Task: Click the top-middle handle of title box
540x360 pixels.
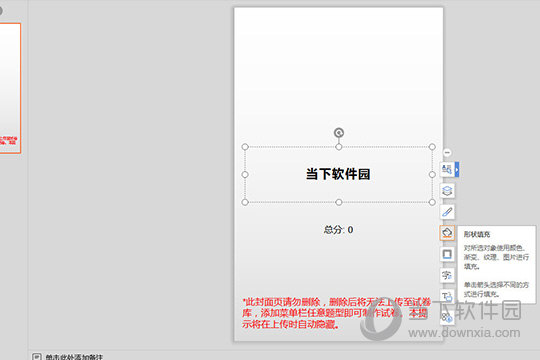Action: click(339, 147)
